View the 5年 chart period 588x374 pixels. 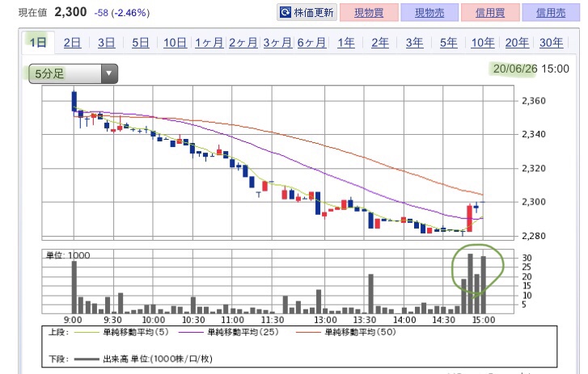449,43
